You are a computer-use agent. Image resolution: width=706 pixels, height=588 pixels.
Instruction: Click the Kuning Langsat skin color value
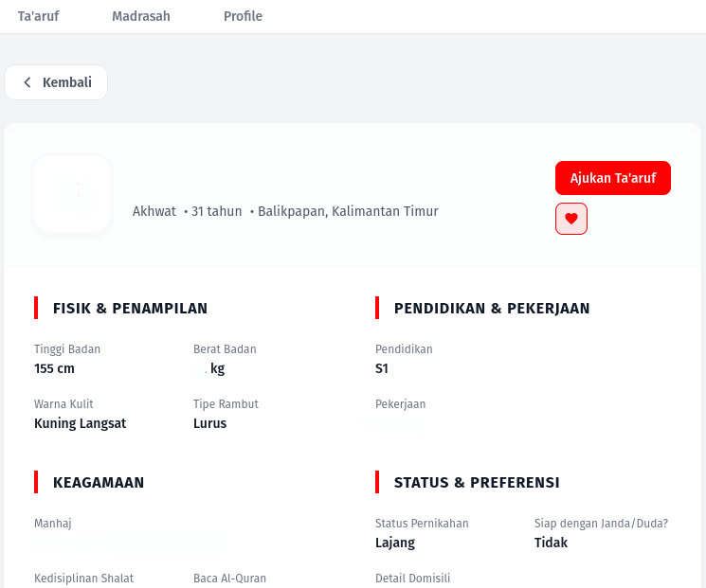click(81, 423)
